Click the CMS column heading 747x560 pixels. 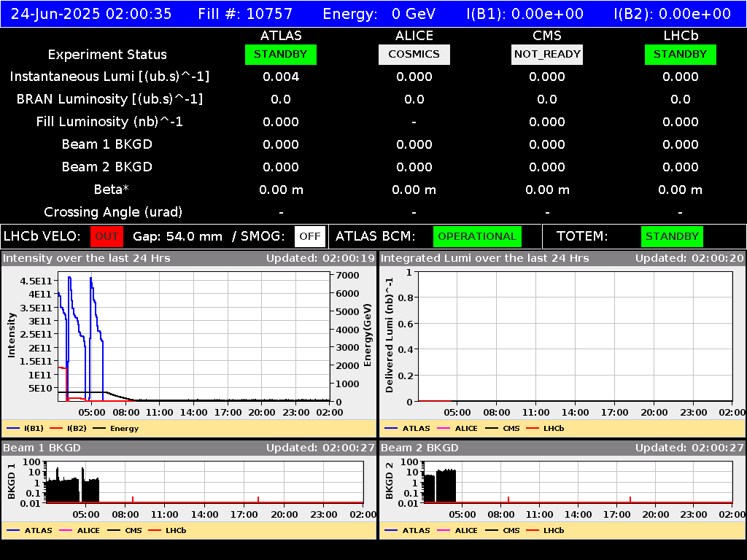click(547, 36)
